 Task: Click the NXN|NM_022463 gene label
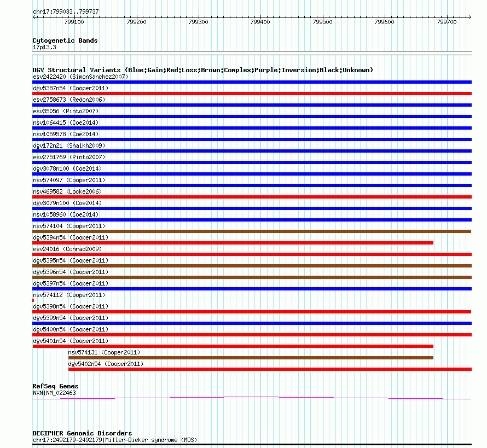(x=54, y=393)
